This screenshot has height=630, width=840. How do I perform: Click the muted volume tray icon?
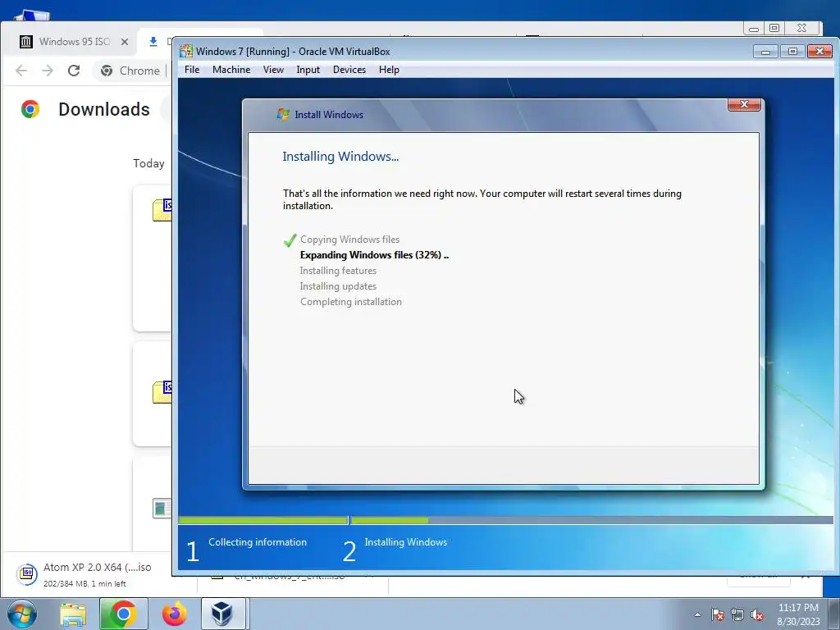[x=757, y=615]
